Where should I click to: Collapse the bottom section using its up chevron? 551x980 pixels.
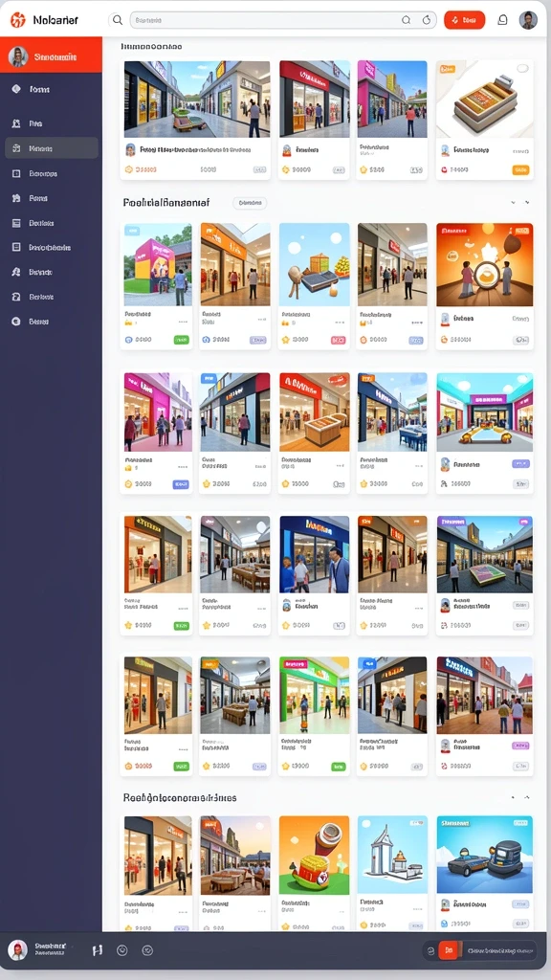(527, 797)
